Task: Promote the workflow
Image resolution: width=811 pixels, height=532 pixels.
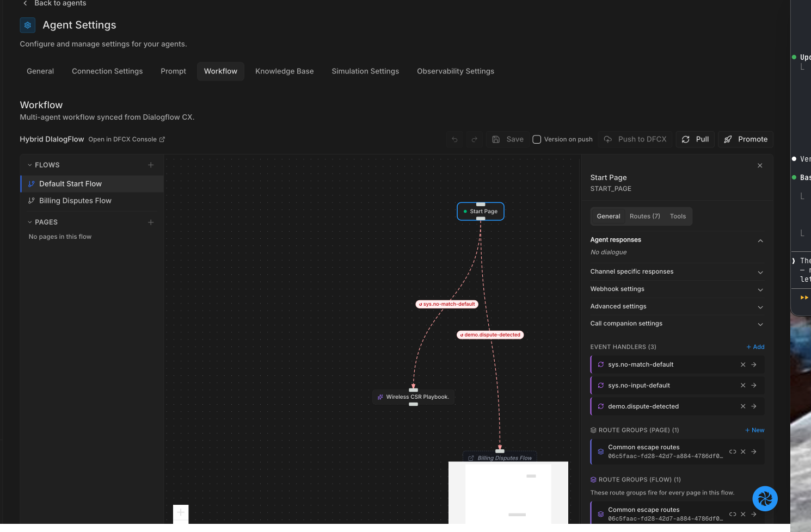Action: [746, 139]
